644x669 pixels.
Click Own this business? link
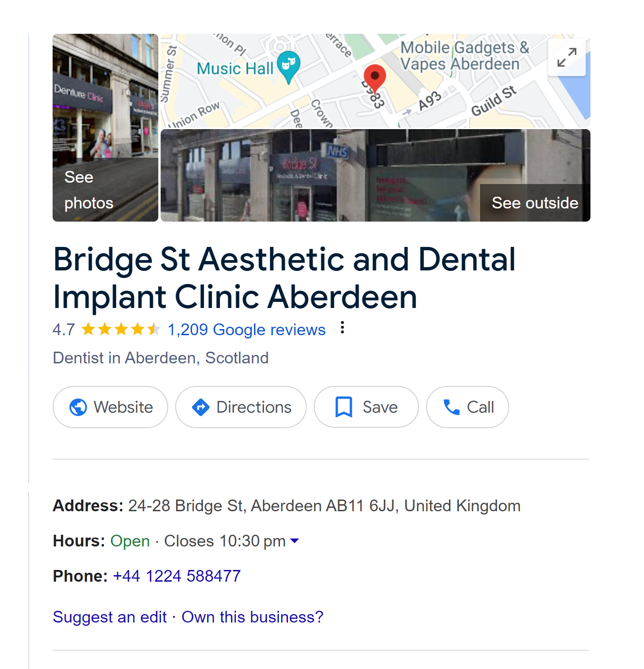tap(253, 617)
